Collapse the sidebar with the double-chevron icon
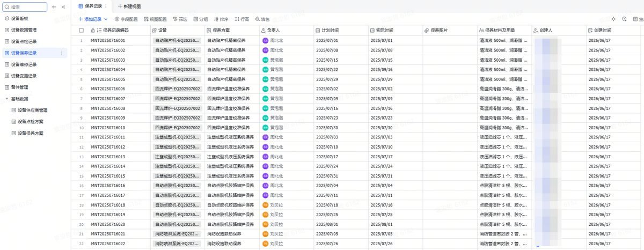 point(63,7)
